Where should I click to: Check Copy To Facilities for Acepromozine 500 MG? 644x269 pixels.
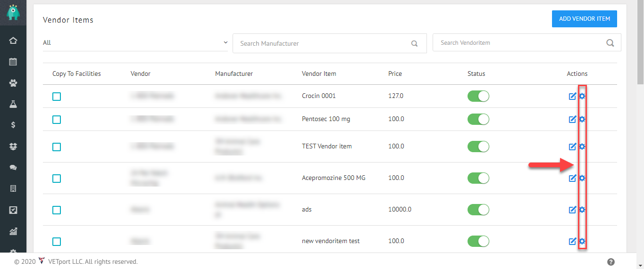(x=57, y=179)
